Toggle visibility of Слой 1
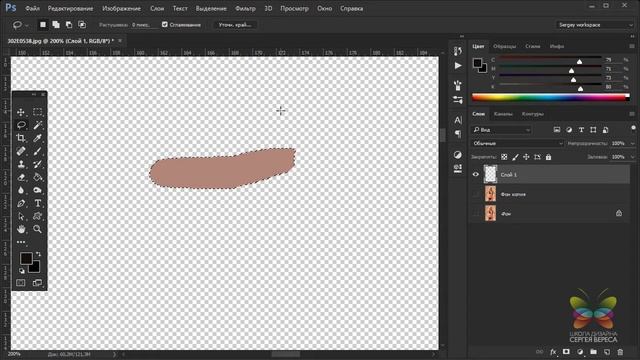Screen dimensions: 640x360 pos(476,174)
